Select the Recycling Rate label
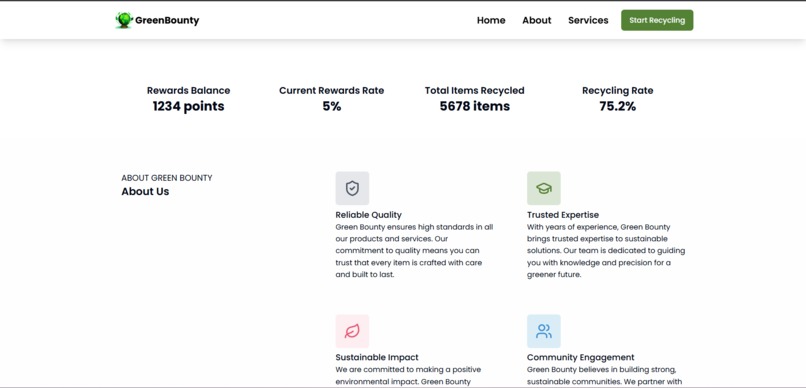 coord(617,90)
